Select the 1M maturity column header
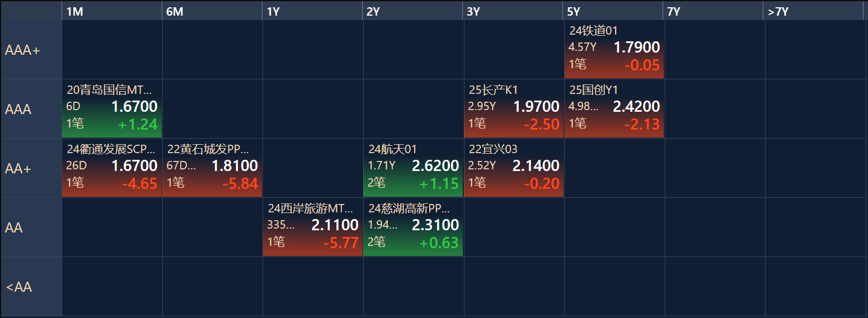The image size is (868, 318). (x=112, y=11)
